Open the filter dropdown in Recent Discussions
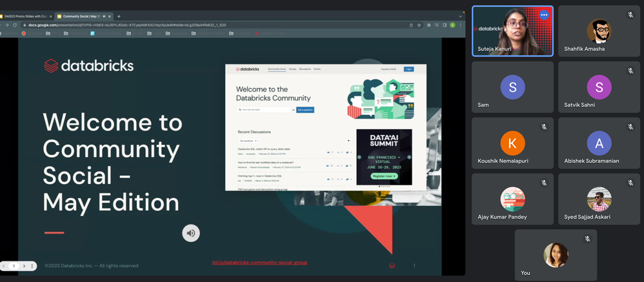 click(349, 140)
